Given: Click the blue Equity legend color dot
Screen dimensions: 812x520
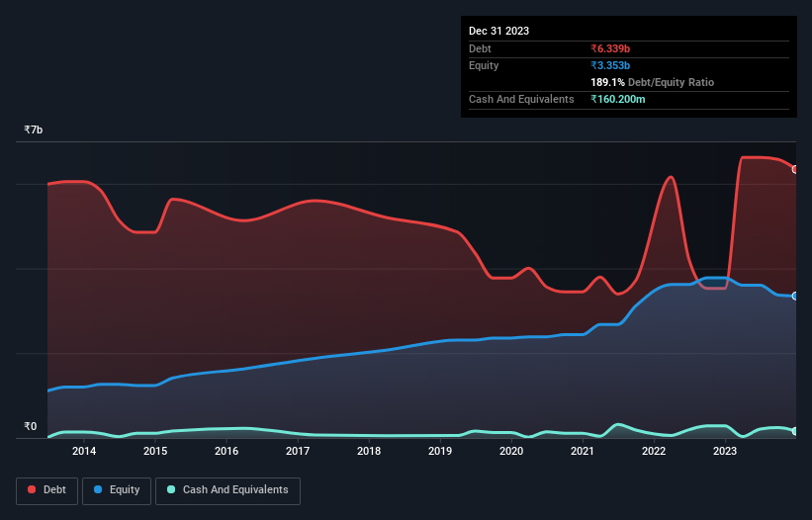Looking at the screenshot, I should (x=98, y=489).
